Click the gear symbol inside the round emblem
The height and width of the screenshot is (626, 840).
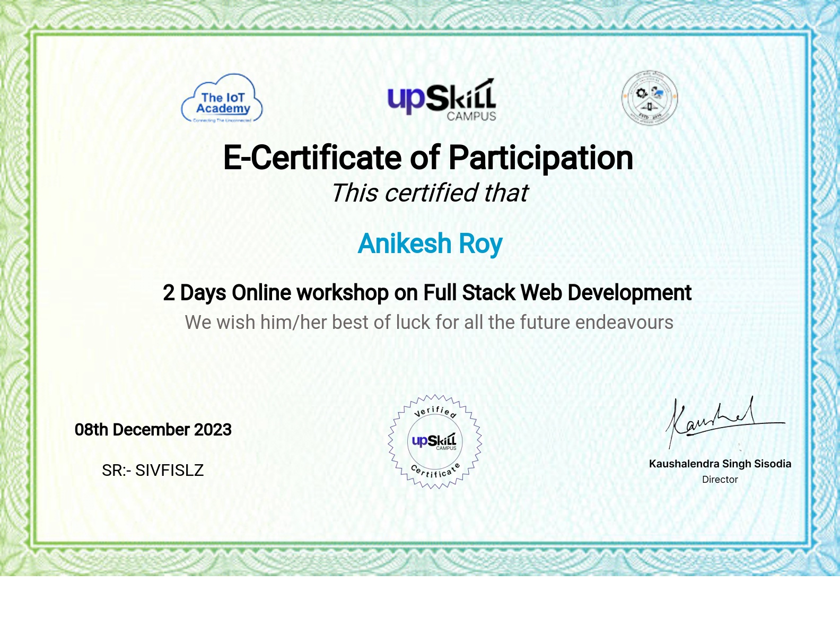(x=642, y=93)
